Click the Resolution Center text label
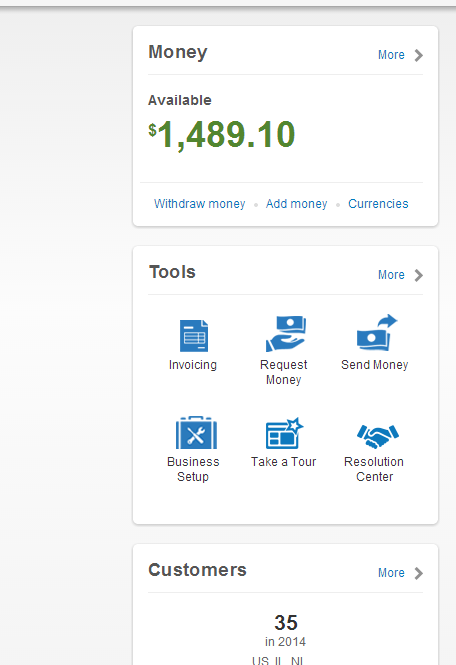The width and height of the screenshot is (456, 665). coord(374,469)
